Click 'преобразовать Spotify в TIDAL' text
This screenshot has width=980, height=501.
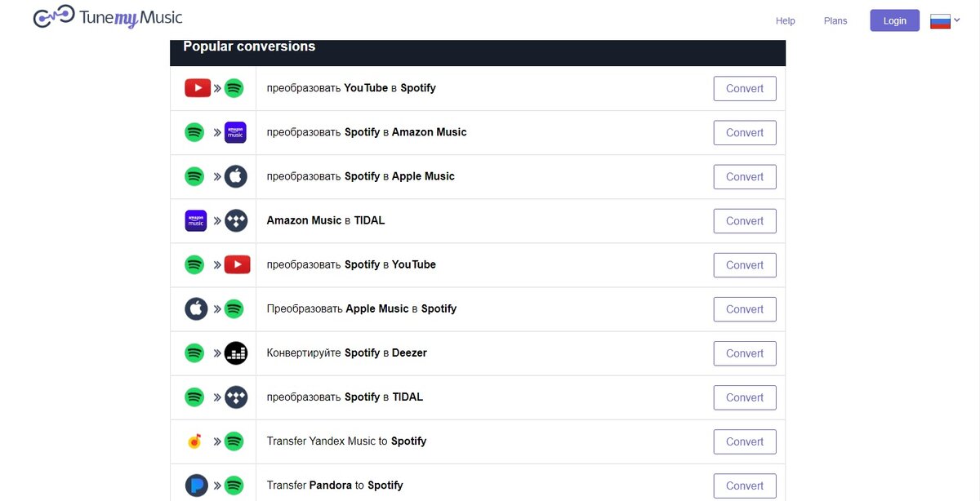click(345, 397)
